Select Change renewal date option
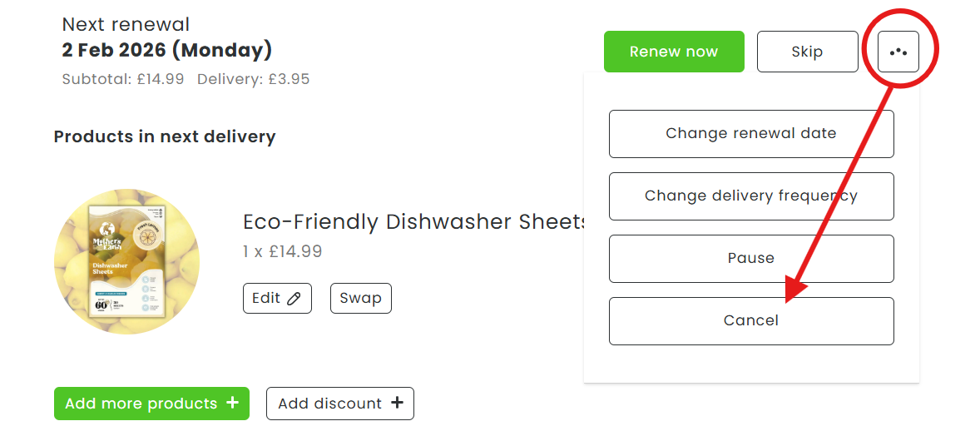The image size is (980, 431). (750, 134)
